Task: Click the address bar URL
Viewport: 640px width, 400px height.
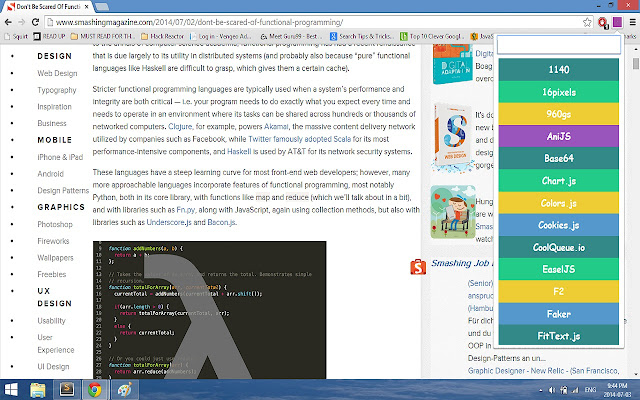Action: (x=199, y=22)
